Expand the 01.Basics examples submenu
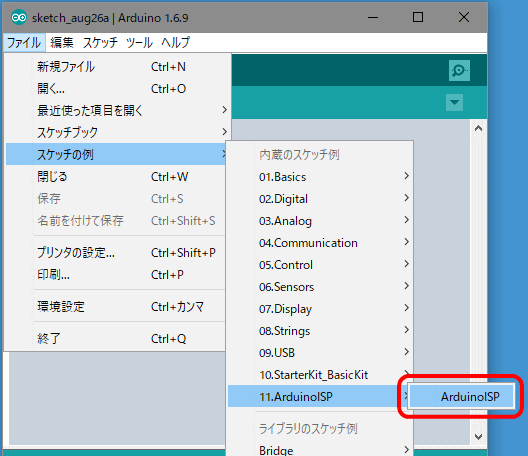528x456 pixels. pos(320,177)
